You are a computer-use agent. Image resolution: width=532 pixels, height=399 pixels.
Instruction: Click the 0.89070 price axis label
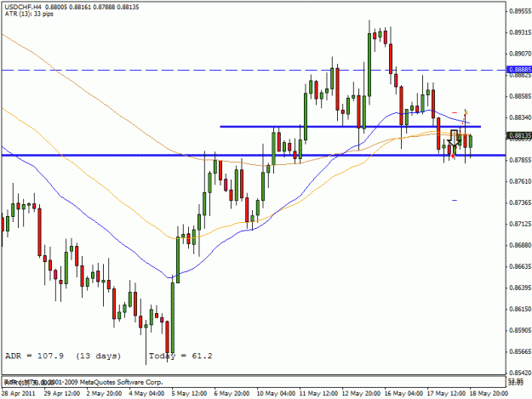(x=520, y=54)
